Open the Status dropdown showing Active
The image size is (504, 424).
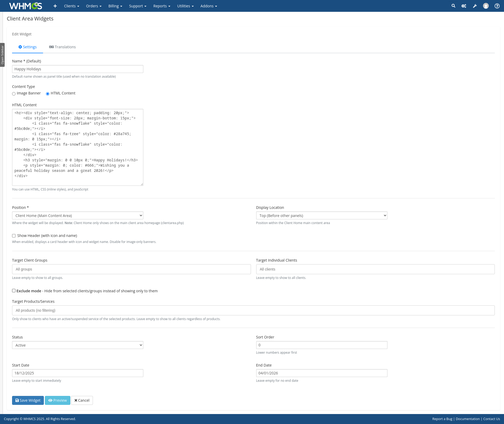[78, 345]
